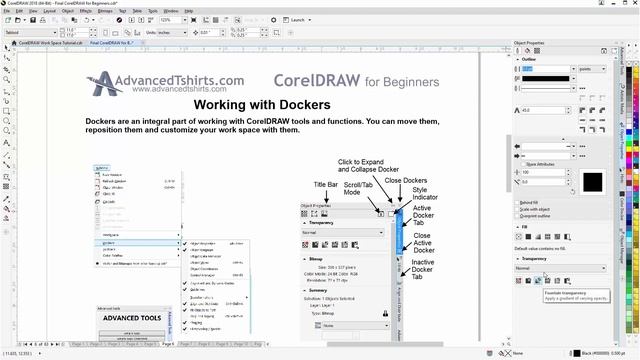Click the Save icon in standard toolbar
640x360 pixels.
tap(33, 20)
